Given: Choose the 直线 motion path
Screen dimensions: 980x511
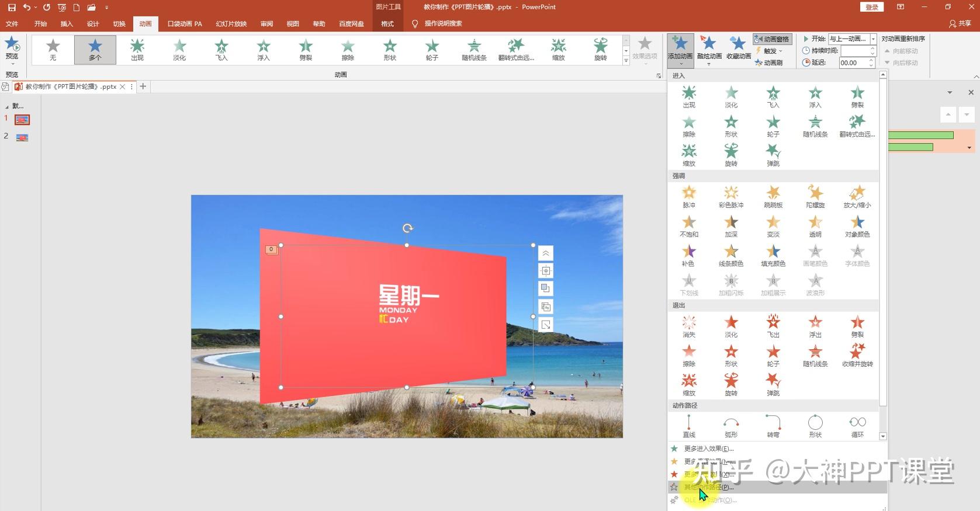Looking at the screenshot, I should (689, 426).
